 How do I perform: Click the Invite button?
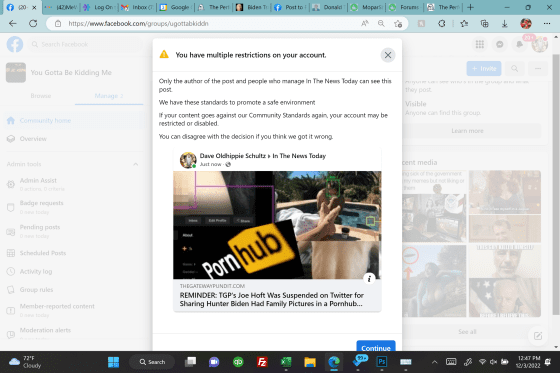point(484,68)
